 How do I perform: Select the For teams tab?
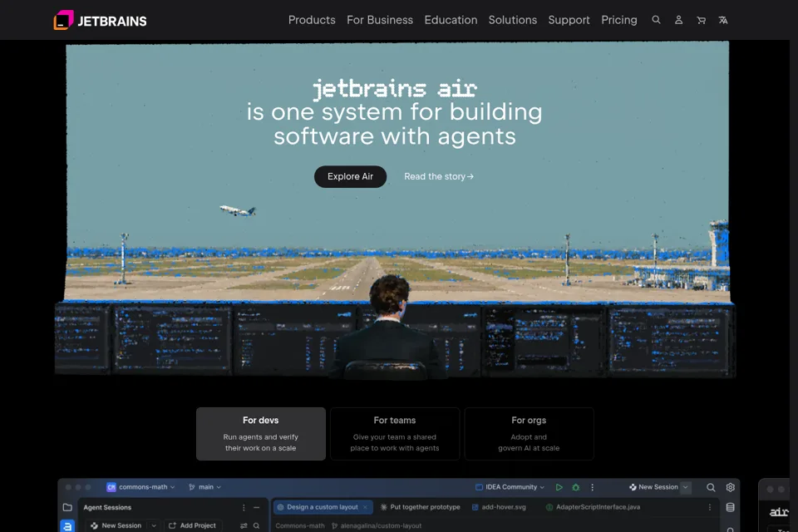click(x=394, y=434)
